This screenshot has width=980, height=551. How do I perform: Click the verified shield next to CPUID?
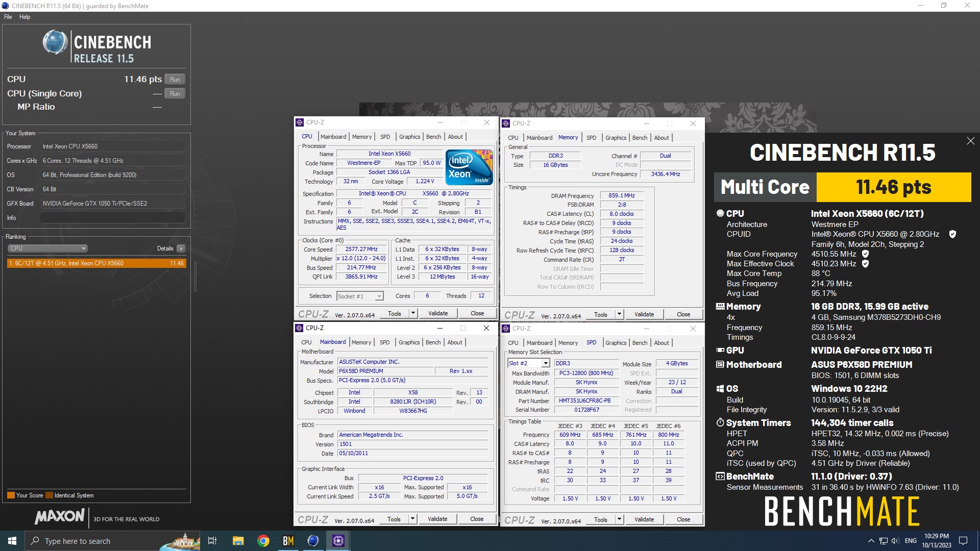(952, 234)
